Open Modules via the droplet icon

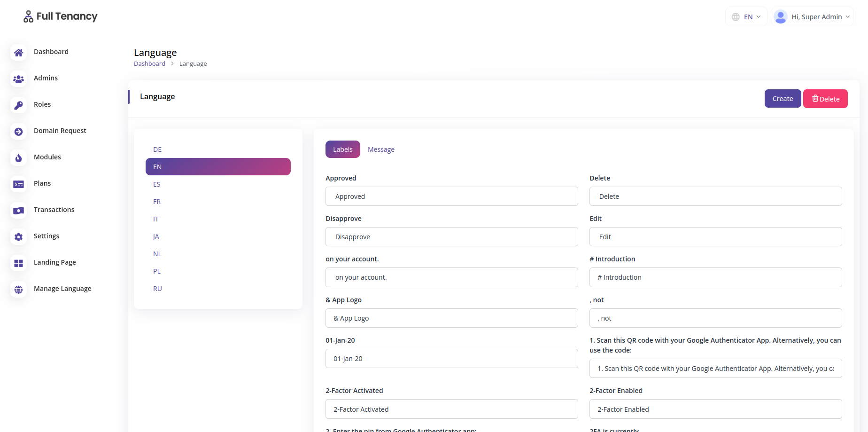pyautogui.click(x=18, y=158)
